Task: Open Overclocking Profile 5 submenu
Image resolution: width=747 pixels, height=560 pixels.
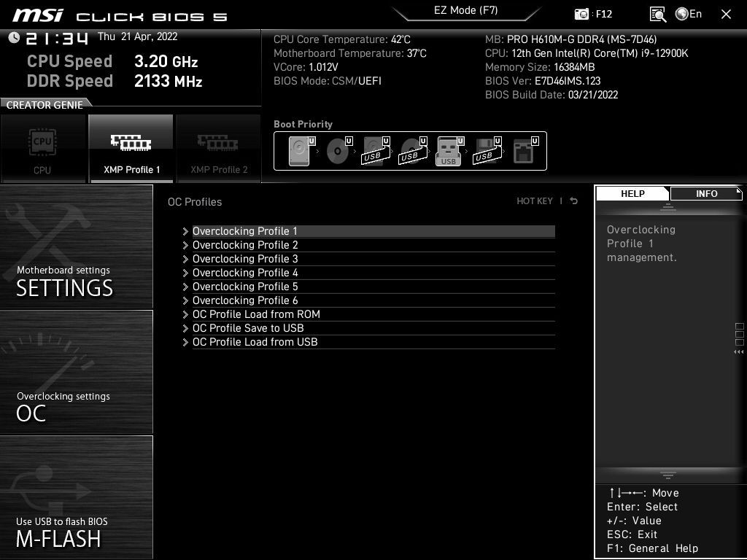Action: click(373, 286)
